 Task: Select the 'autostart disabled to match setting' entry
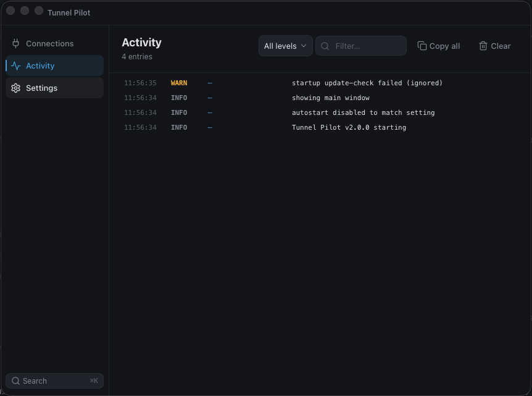(x=363, y=112)
